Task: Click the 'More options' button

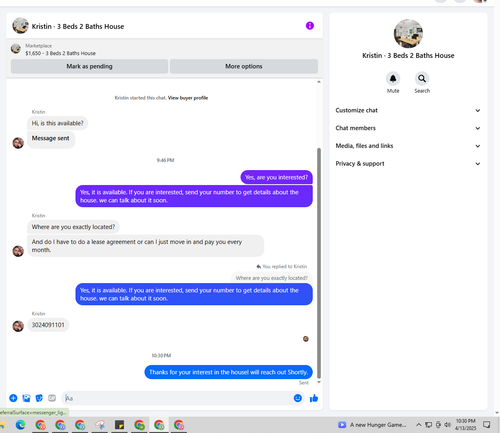Action: [x=244, y=66]
